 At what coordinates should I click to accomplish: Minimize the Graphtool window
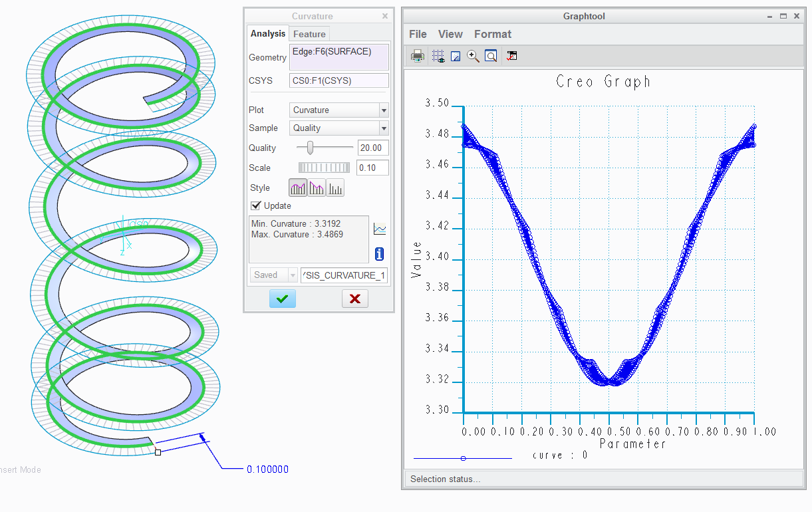pyautogui.click(x=769, y=16)
